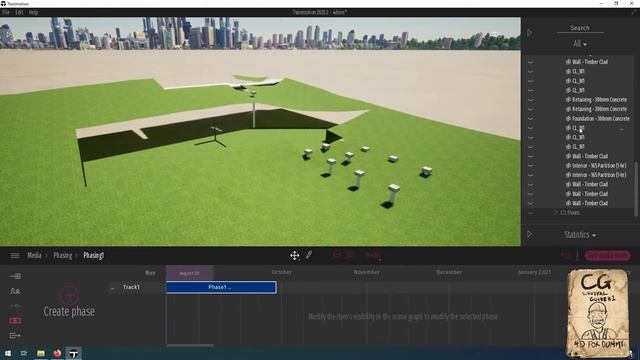Toggle visibility of the first Interior - 165 Partition row
640x360 pixels.
coord(531,166)
